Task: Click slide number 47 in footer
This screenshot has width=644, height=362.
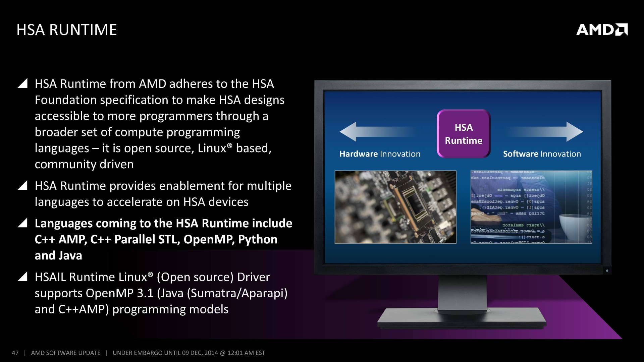Action: [x=15, y=353]
